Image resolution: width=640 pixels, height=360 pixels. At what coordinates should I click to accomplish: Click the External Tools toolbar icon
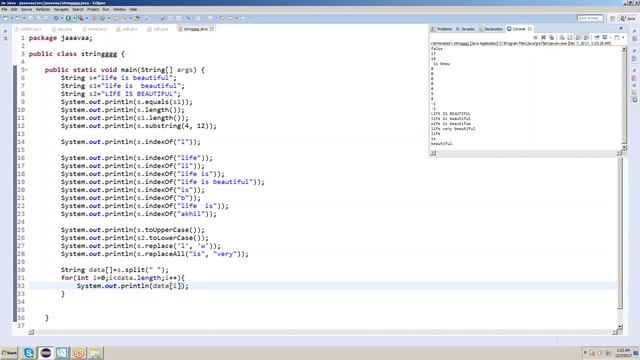[x=80, y=18]
